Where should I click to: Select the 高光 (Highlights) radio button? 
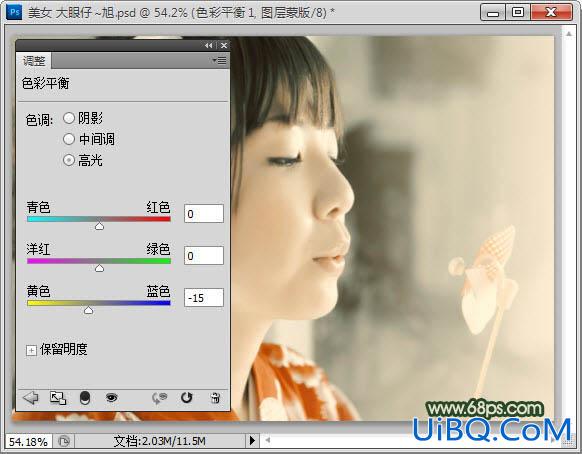(69, 160)
